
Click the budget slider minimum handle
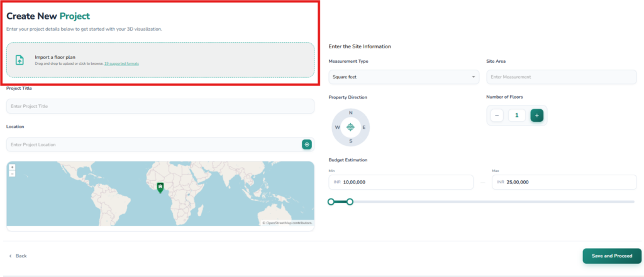point(331,202)
